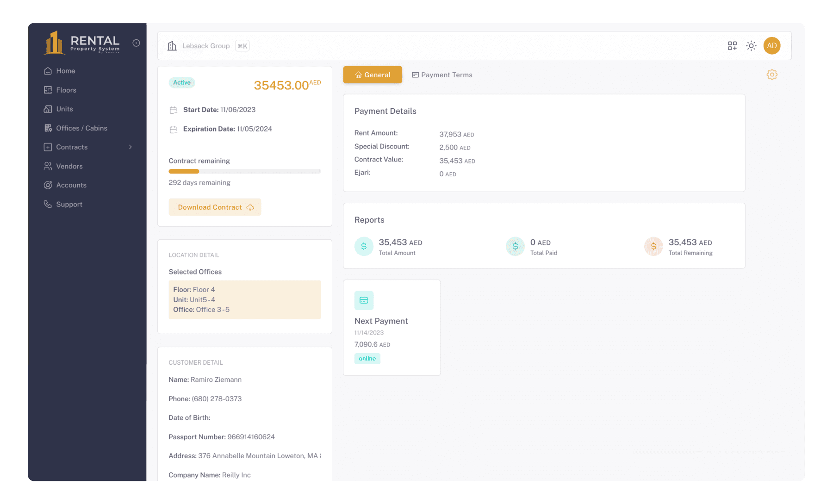Click the selected office box for Floor 4
Image resolution: width=833 pixels, height=504 pixels.
[245, 299]
